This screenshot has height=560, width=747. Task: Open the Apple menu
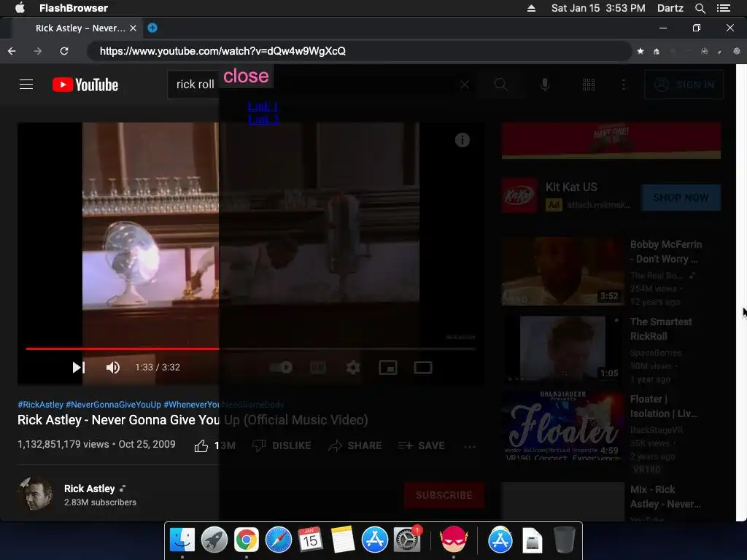pos(20,8)
